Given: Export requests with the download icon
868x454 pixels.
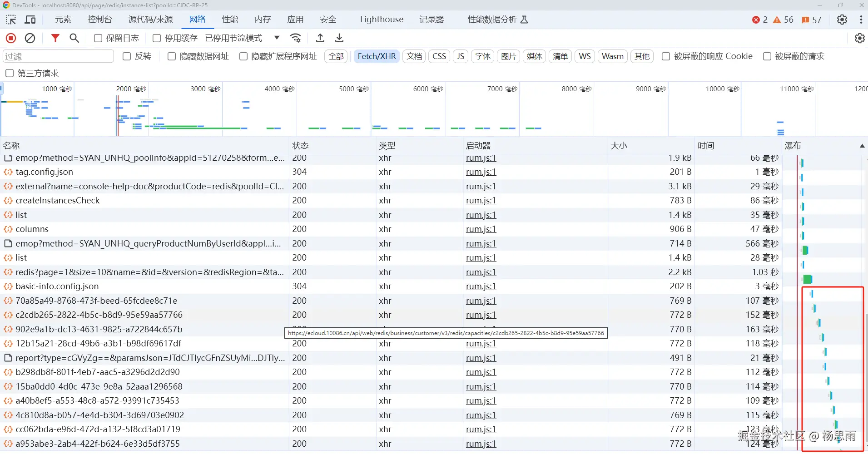Looking at the screenshot, I should (339, 38).
